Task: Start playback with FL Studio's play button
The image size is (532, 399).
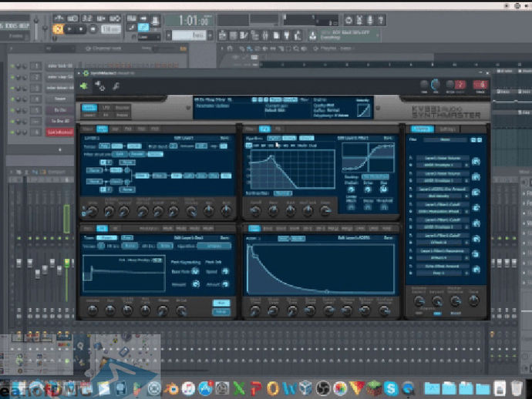Action: click(70, 29)
